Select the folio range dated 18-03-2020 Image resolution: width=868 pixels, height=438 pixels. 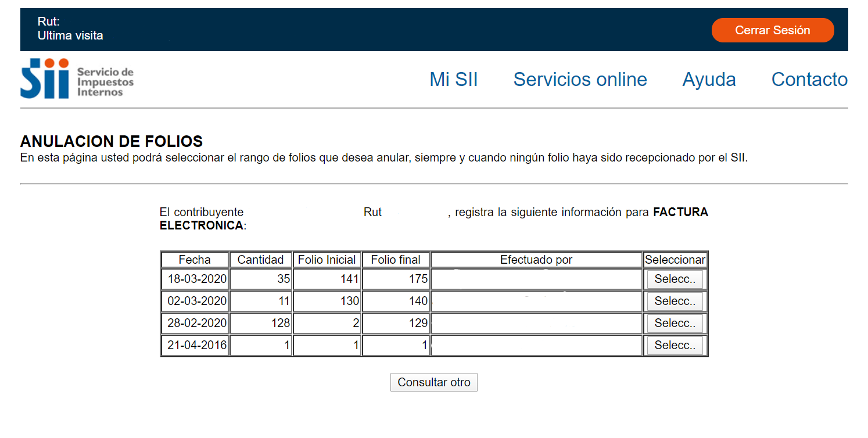pyautogui.click(x=675, y=279)
